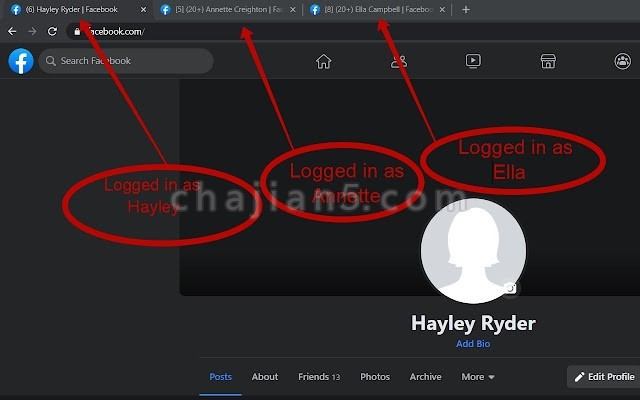Open a new browser tab with plus

tap(466, 9)
